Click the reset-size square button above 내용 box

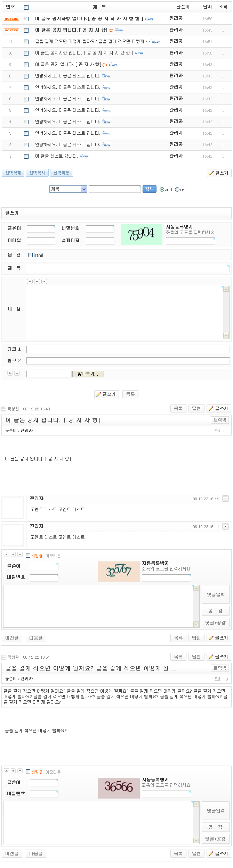coord(37,281)
